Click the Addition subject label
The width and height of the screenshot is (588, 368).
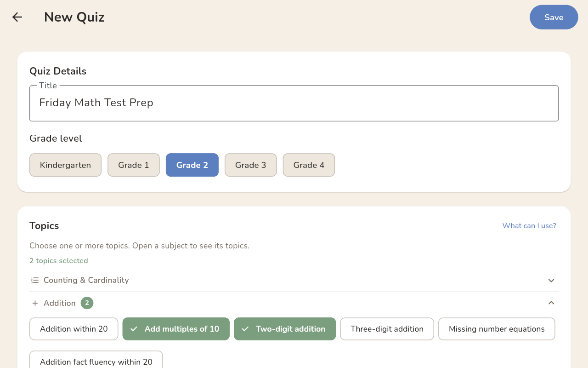click(x=60, y=303)
